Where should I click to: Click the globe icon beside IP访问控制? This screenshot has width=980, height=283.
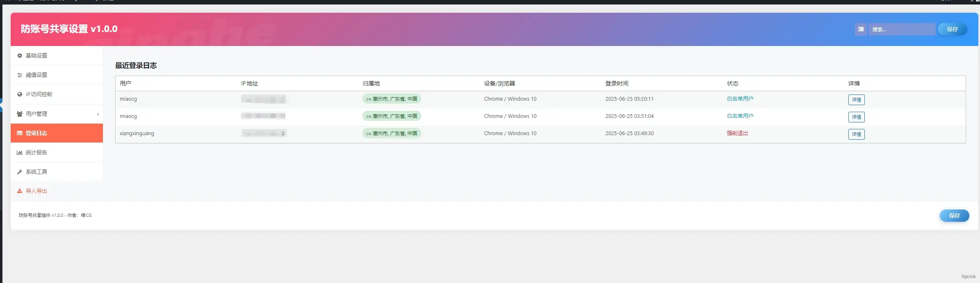20,94
